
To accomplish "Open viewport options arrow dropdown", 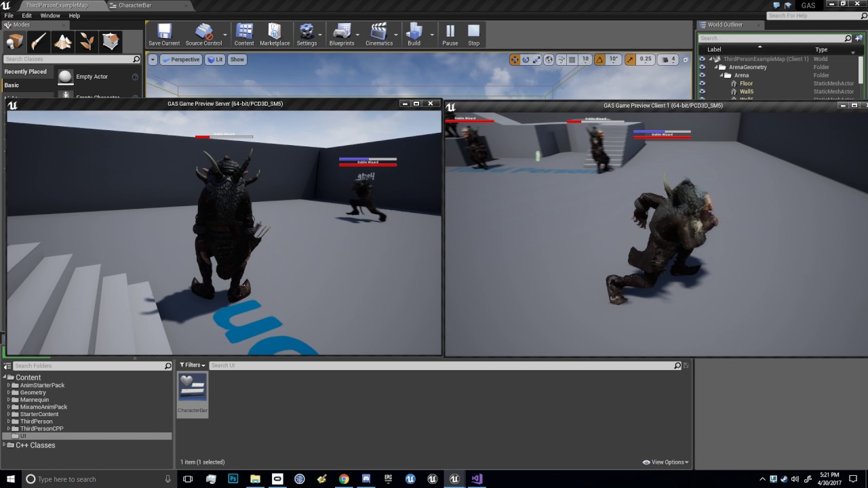I will point(153,60).
